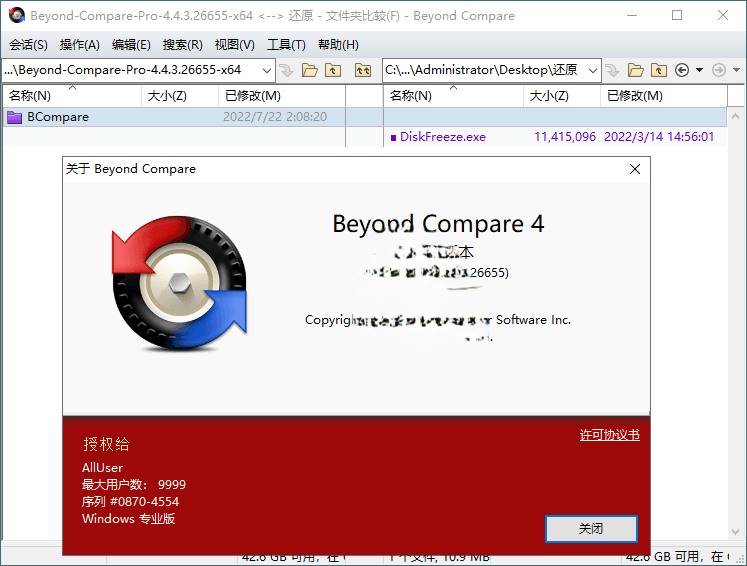Select the BCompare folder row

(x=174, y=117)
